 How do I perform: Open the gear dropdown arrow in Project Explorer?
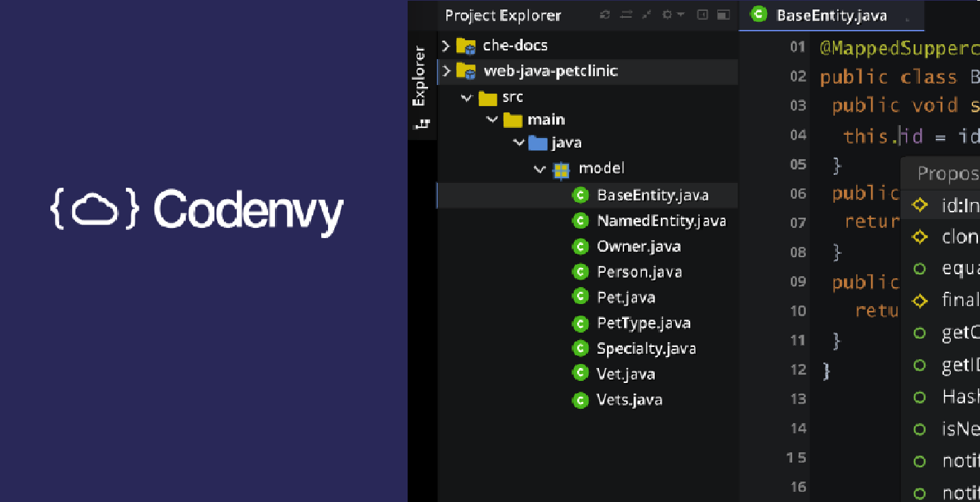click(x=679, y=15)
